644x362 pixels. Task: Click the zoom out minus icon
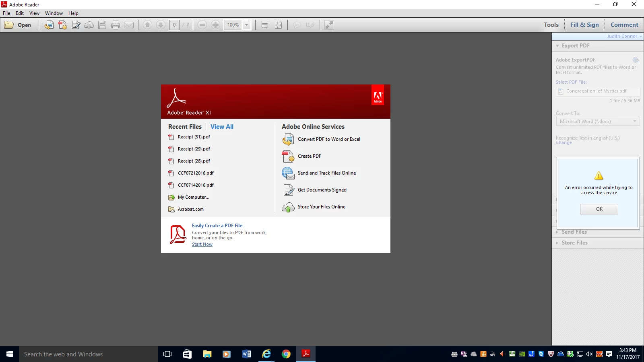coord(202,25)
